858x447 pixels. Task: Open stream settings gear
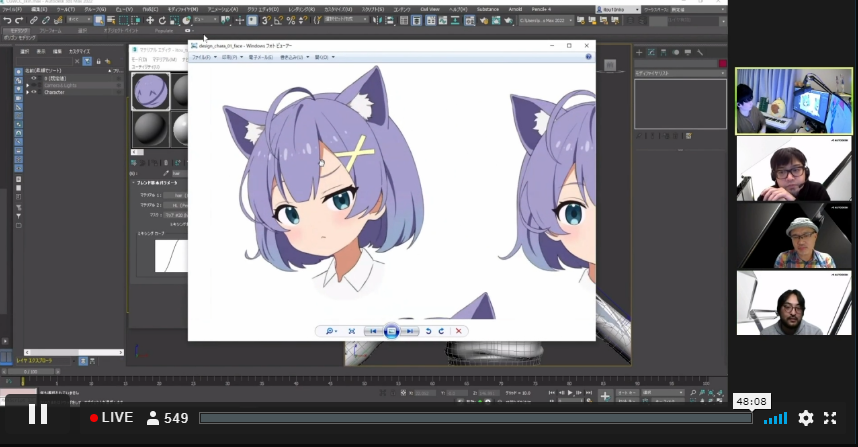(805, 418)
